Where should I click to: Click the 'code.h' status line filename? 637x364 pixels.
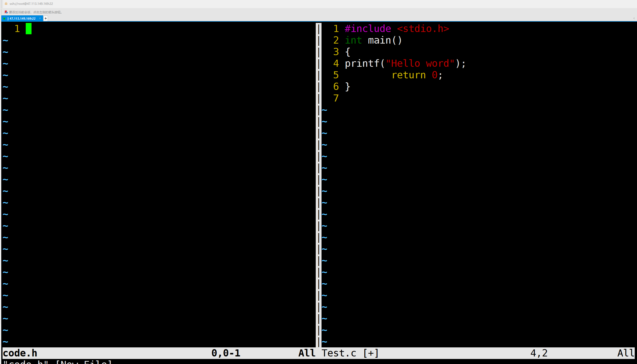point(20,353)
